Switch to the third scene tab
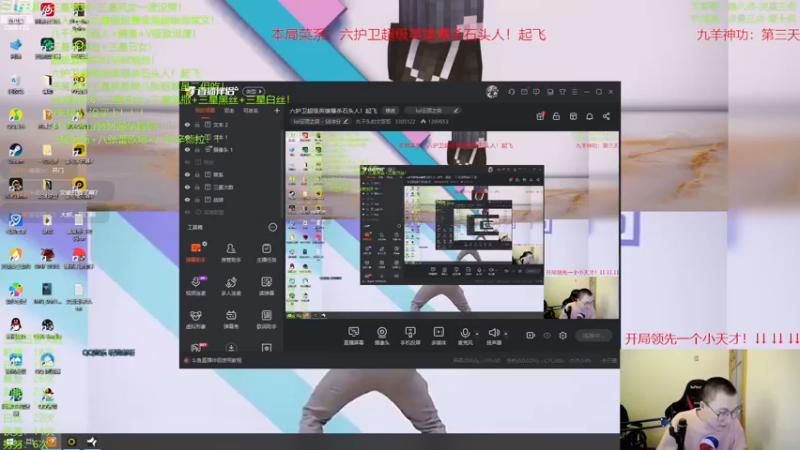This screenshot has width=800, height=450. 251,110
